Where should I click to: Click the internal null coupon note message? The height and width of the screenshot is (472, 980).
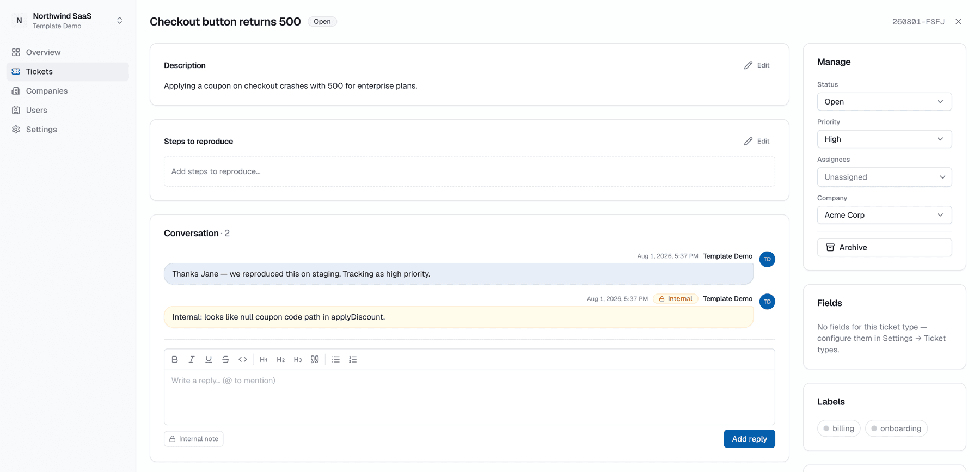[458, 317]
